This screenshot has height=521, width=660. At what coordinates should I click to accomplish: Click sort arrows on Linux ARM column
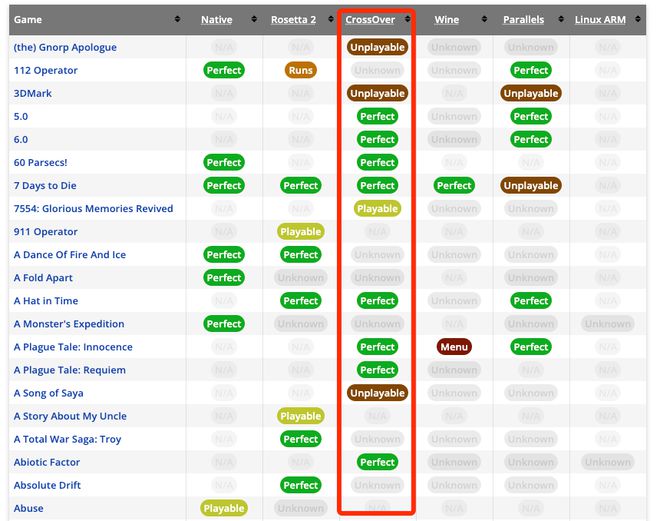pyautogui.click(x=638, y=19)
